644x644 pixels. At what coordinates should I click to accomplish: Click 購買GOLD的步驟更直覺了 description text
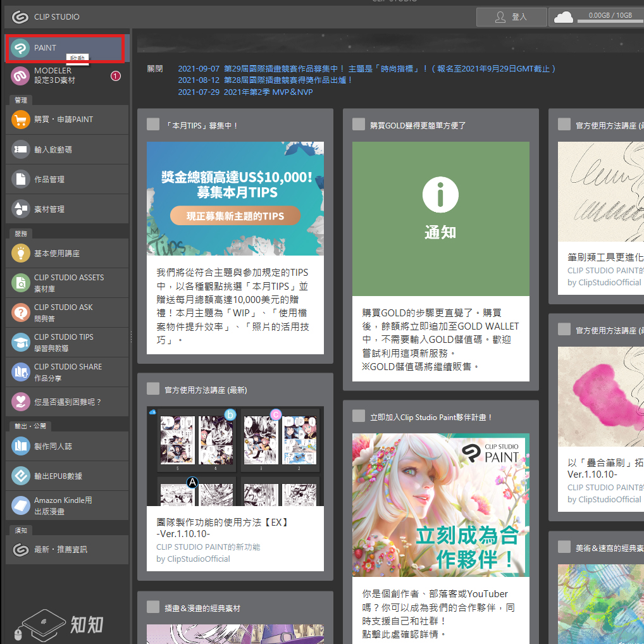coord(441,340)
